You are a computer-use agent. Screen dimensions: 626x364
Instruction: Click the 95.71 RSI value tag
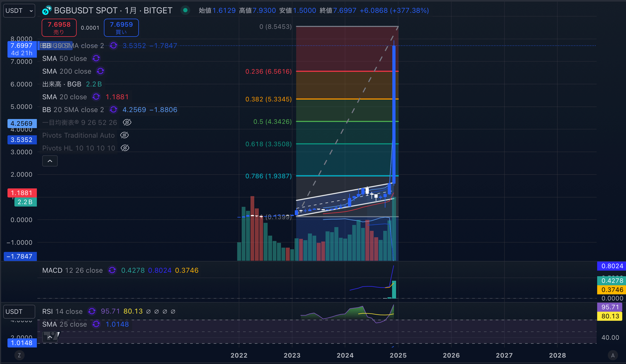610,307
